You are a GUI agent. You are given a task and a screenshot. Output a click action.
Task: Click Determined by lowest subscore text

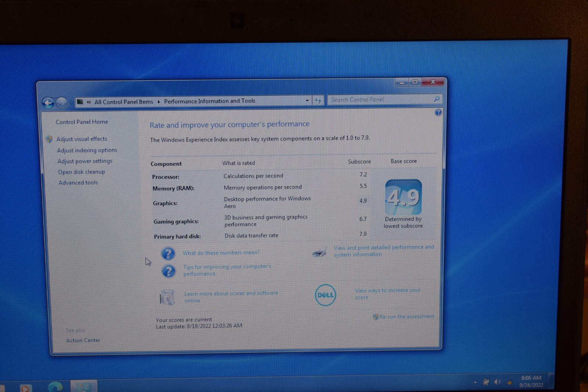click(403, 222)
